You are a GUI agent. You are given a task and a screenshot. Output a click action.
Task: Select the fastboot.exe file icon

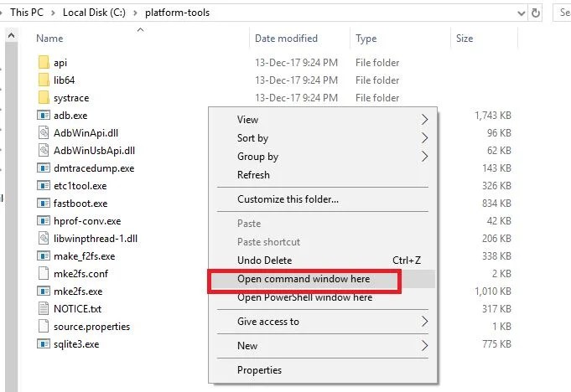point(44,204)
